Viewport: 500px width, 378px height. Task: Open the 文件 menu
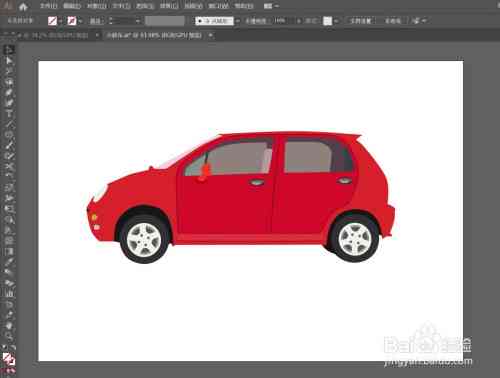click(x=48, y=6)
